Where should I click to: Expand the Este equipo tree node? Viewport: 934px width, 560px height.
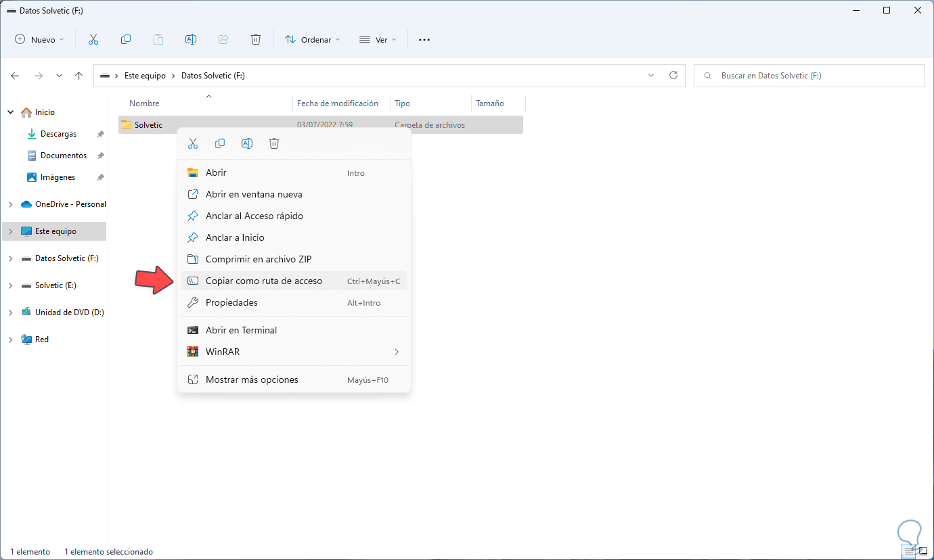[x=11, y=231]
